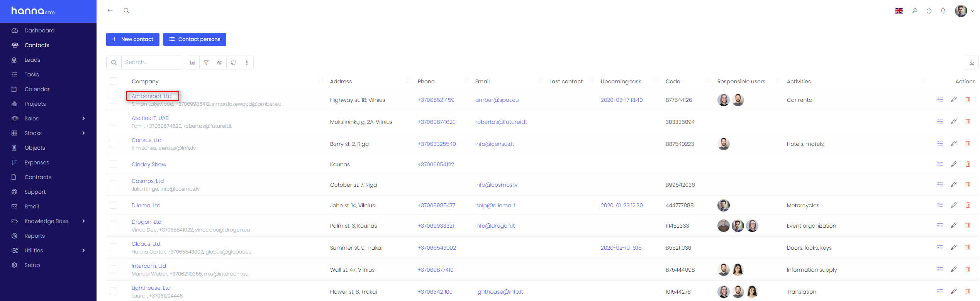The width and height of the screenshot is (980, 301).
Task: Click the back arrow icon
Action: pyautogui.click(x=110, y=10)
